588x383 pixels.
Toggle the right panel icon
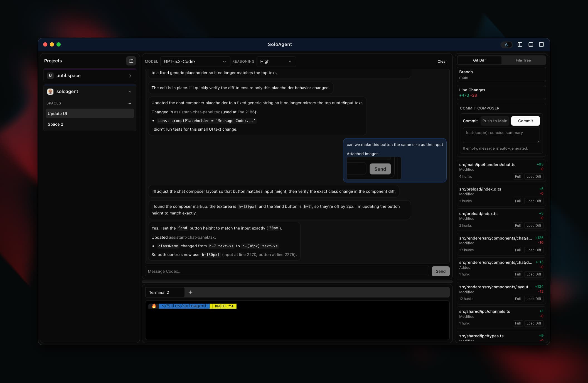coord(541,44)
